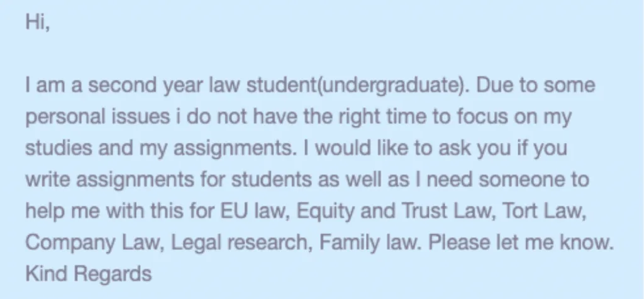644x299 pixels.
Task: Select the phrase 'personal issues'
Action: point(97,118)
